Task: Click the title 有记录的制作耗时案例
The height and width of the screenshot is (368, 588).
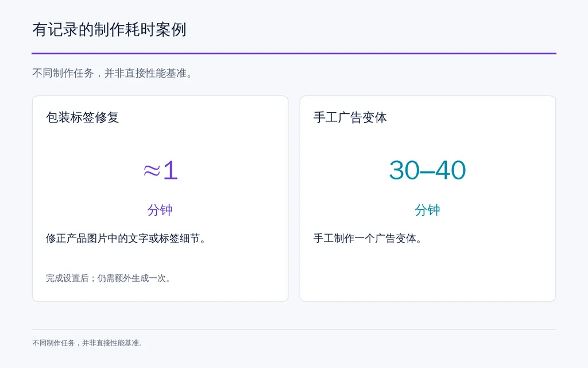Action: (x=109, y=30)
